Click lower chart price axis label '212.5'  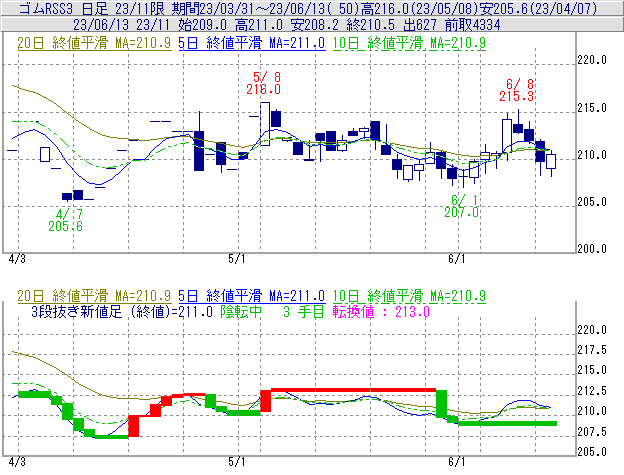click(x=592, y=391)
